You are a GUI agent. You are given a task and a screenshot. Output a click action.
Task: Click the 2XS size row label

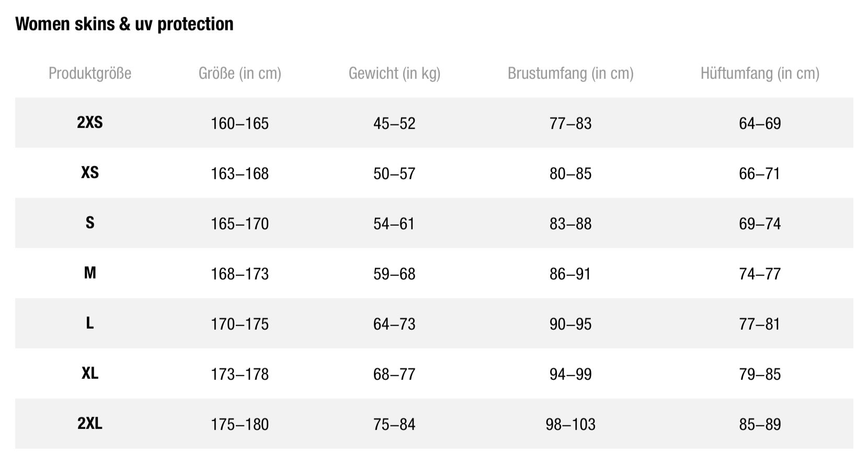click(90, 123)
